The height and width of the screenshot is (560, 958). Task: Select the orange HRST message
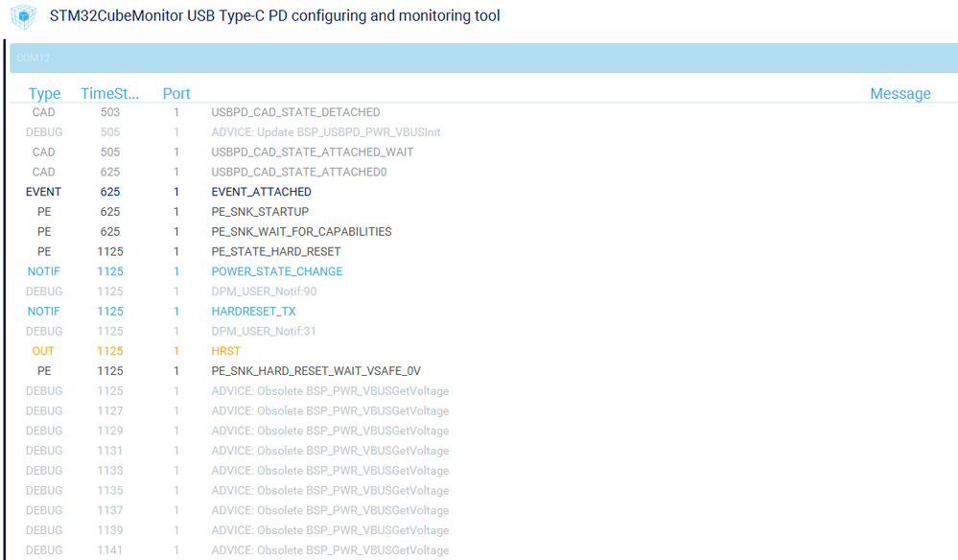tap(226, 351)
